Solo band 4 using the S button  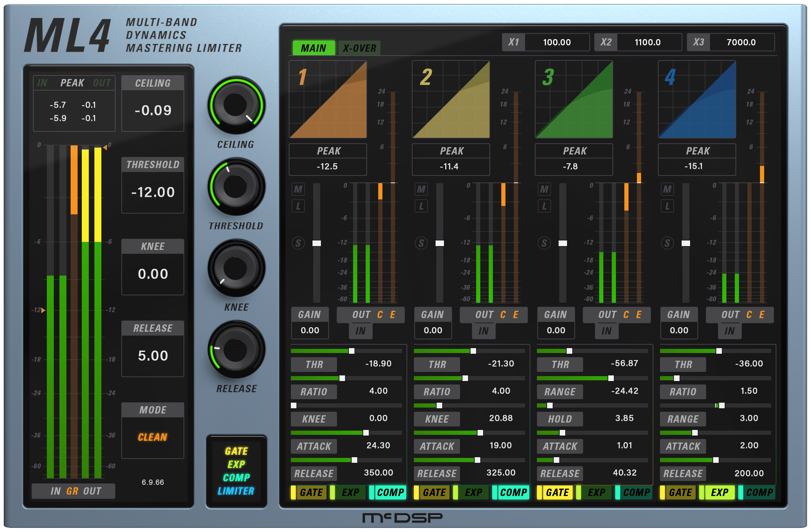[x=667, y=243]
